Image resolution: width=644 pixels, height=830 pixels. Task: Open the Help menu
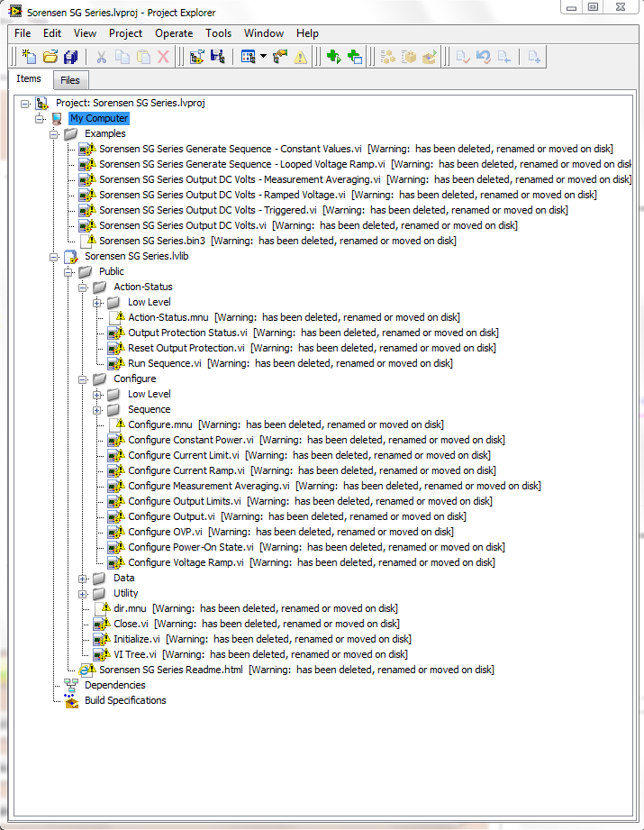pos(307,33)
